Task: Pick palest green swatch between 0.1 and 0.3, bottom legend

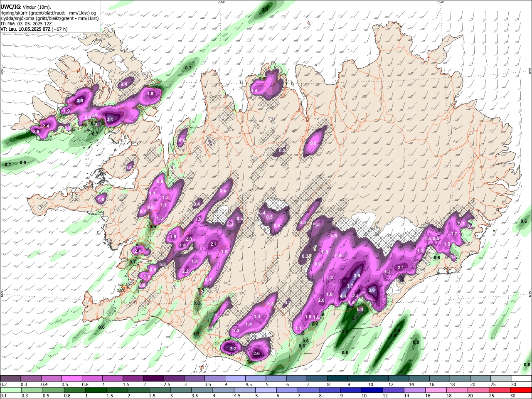Action: pos(10,390)
